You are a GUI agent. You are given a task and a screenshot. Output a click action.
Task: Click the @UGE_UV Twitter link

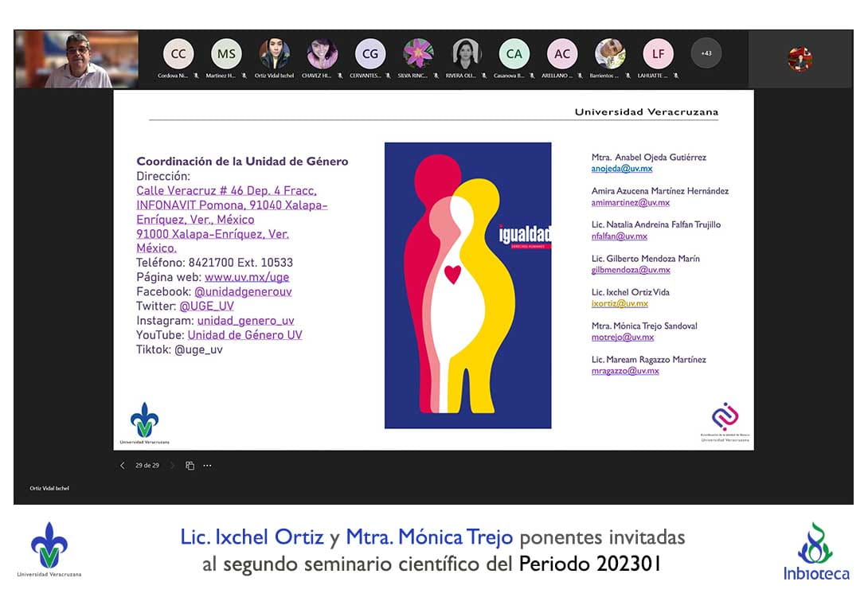coord(206,306)
